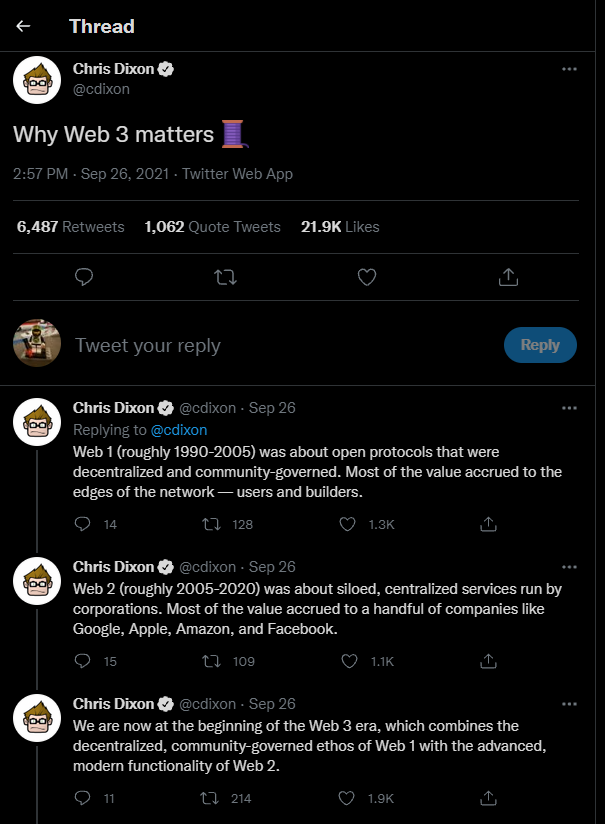Reply to the main 'Why Web 3 matters' tweet
This screenshot has height=824, width=605.
pyautogui.click(x=85, y=276)
